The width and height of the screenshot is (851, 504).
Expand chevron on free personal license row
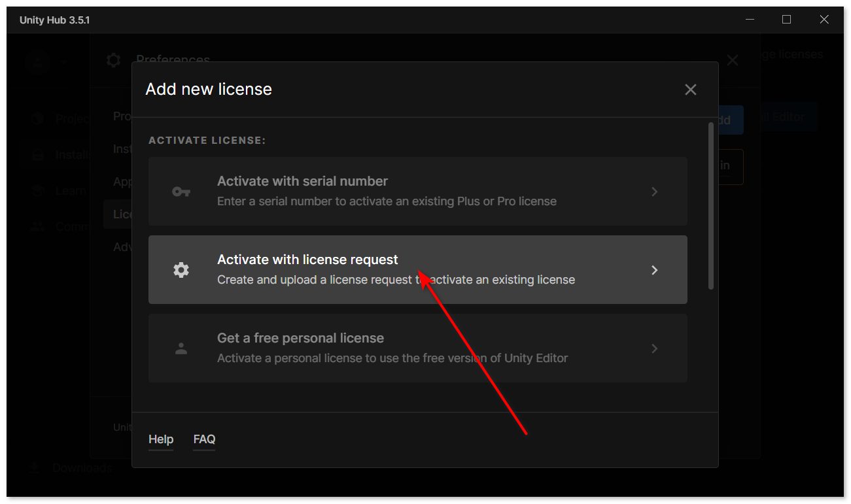pyautogui.click(x=655, y=348)
